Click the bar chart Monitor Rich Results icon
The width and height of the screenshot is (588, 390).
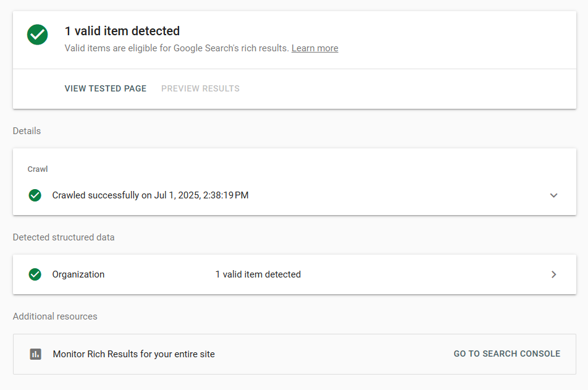[36, 354]
